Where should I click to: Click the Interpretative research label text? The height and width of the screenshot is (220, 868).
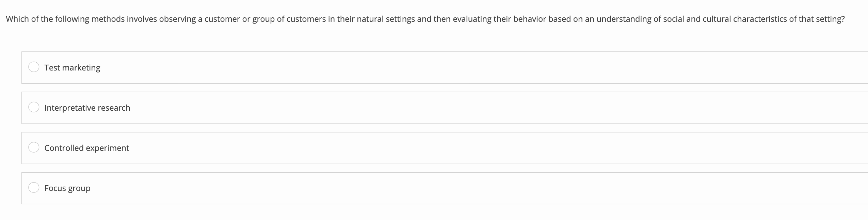pos(87,108)
